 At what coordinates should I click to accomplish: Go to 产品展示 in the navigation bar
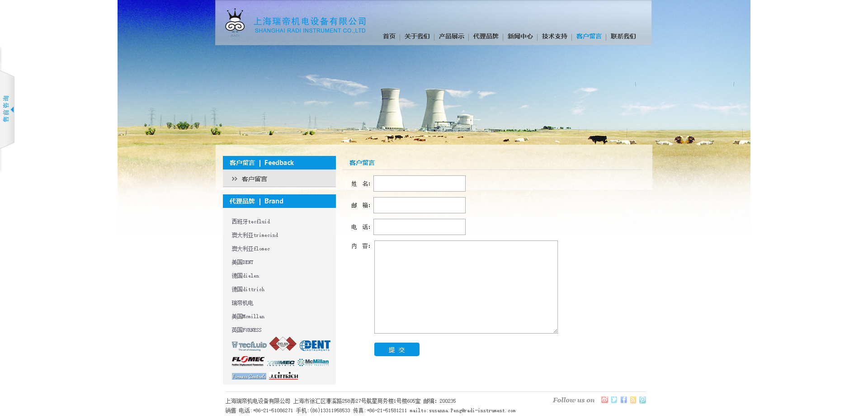451,36
